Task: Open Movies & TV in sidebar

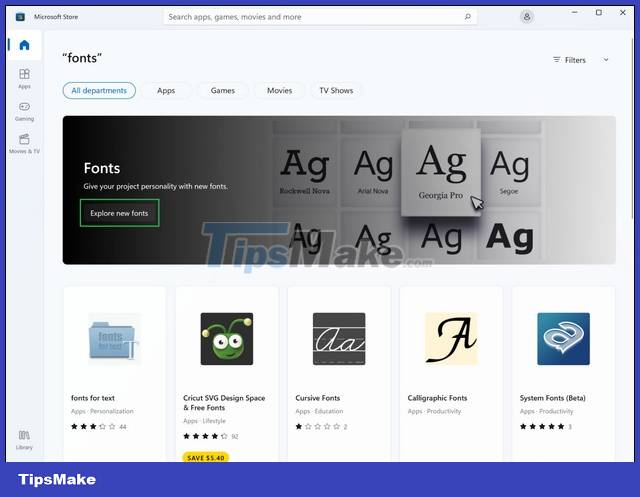Action: (x=24, y=144)
